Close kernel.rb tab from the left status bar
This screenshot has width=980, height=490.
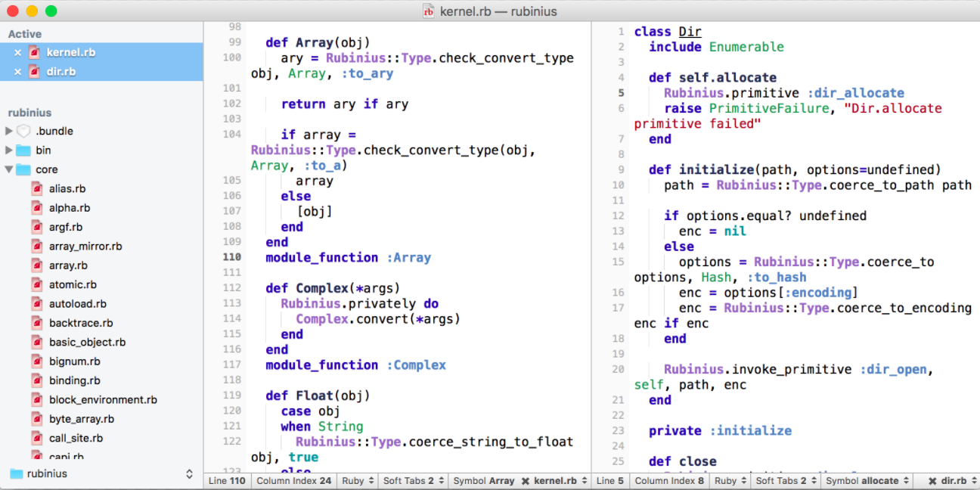pos(526,481)
